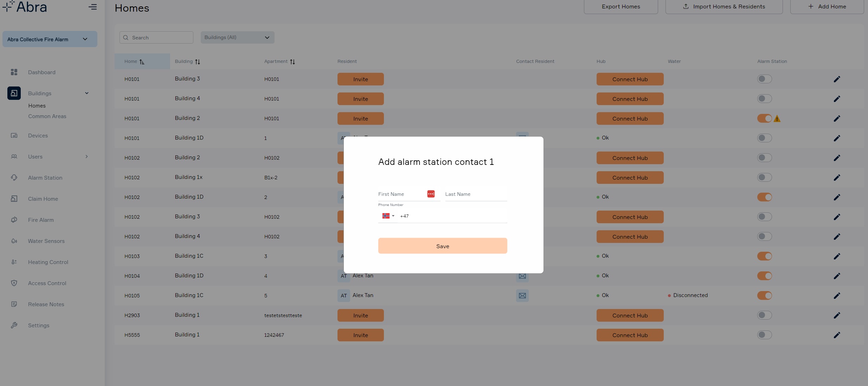Open the country code flag dropdown
Image resolution: width=868 pixels, height=386 pixels.
point(388,216)
